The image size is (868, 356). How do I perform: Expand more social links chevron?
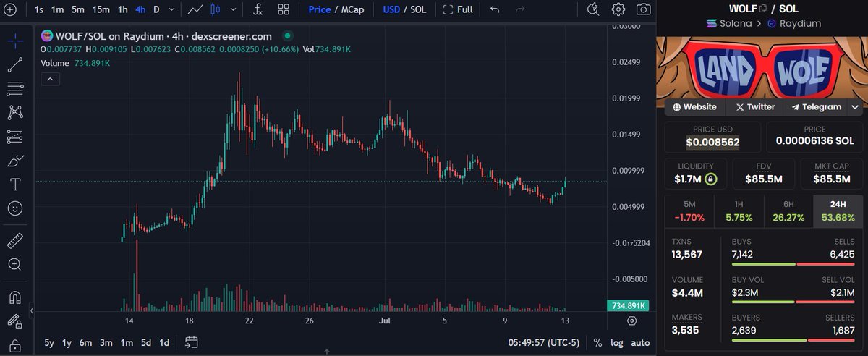coord(855,107)
